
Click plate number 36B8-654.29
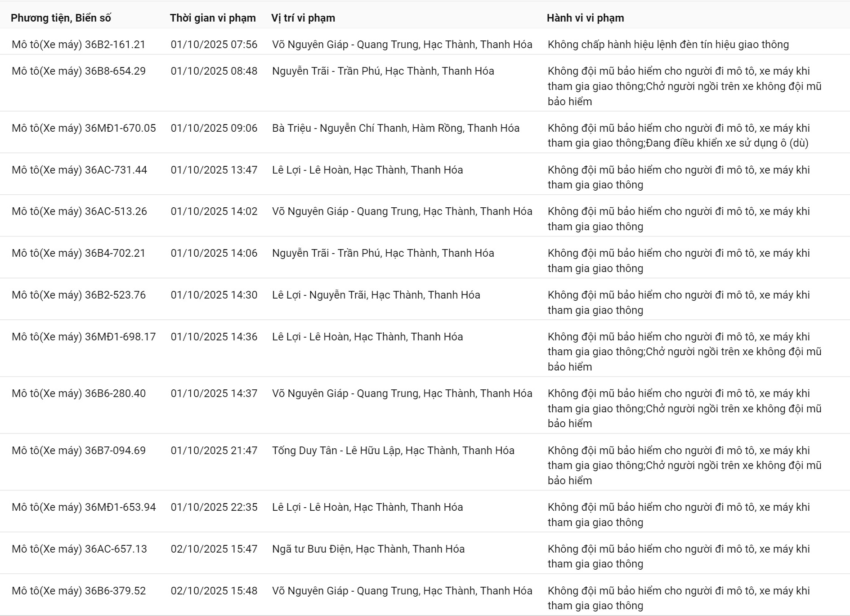[115, 71]
